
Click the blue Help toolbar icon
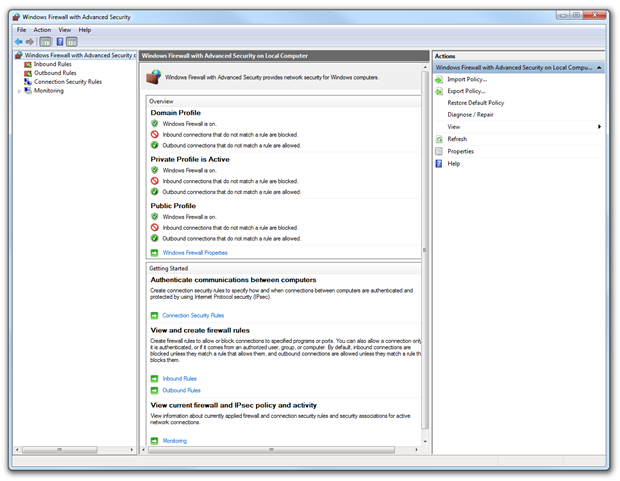[x=60, y=42]
